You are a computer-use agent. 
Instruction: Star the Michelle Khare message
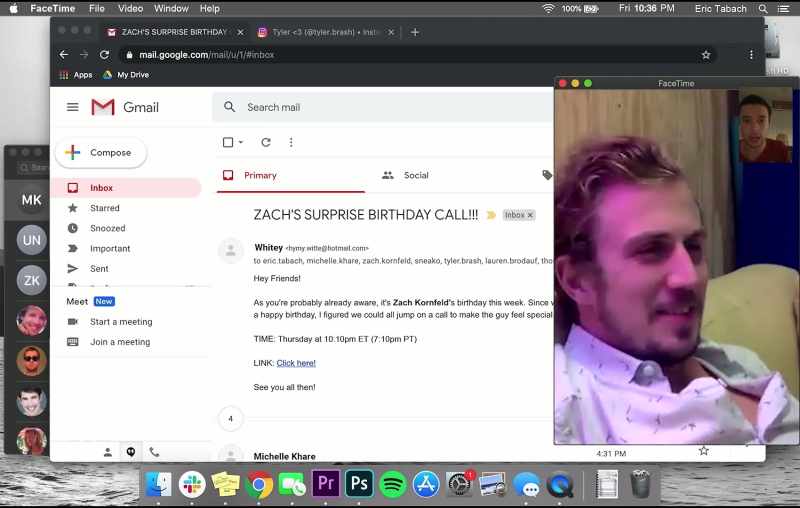click(x=704, y=450)
